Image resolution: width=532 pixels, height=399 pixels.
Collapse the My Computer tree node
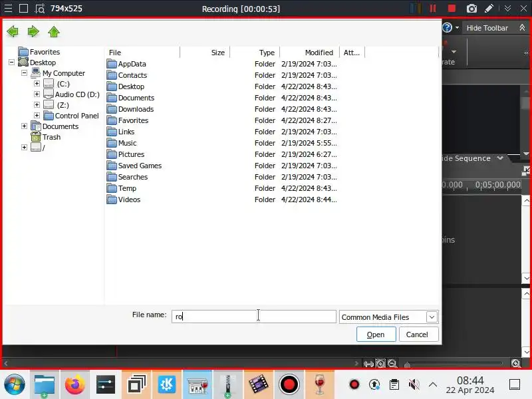tap(24, 73)
